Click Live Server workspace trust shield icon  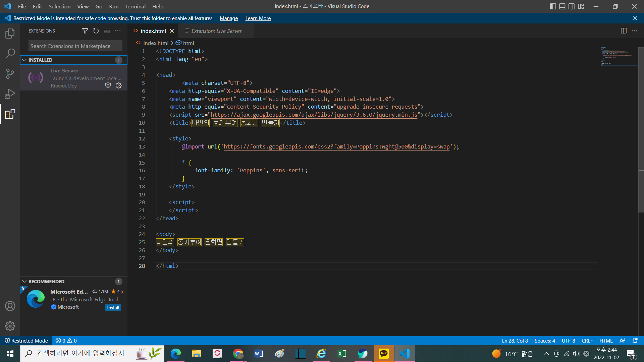[x=108, y=85]
